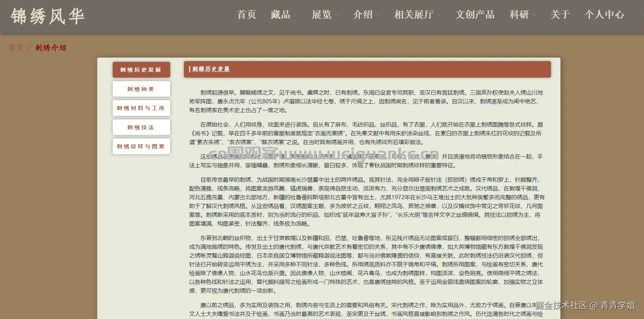This screenshot has width=644, height=319.
Task: Open 个人中心 in the navigation
Action: click(x=604, y=14)
